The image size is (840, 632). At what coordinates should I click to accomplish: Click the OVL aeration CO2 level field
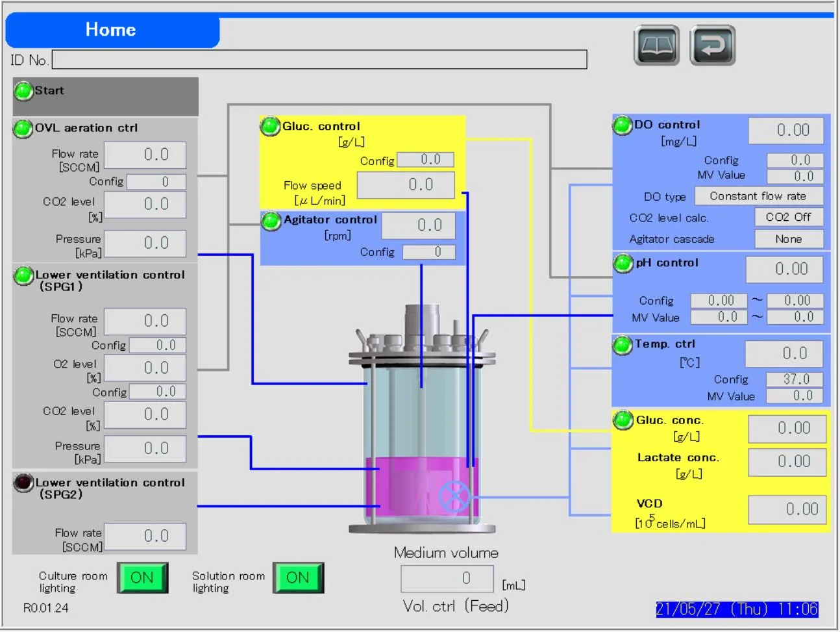pos(145,205)
